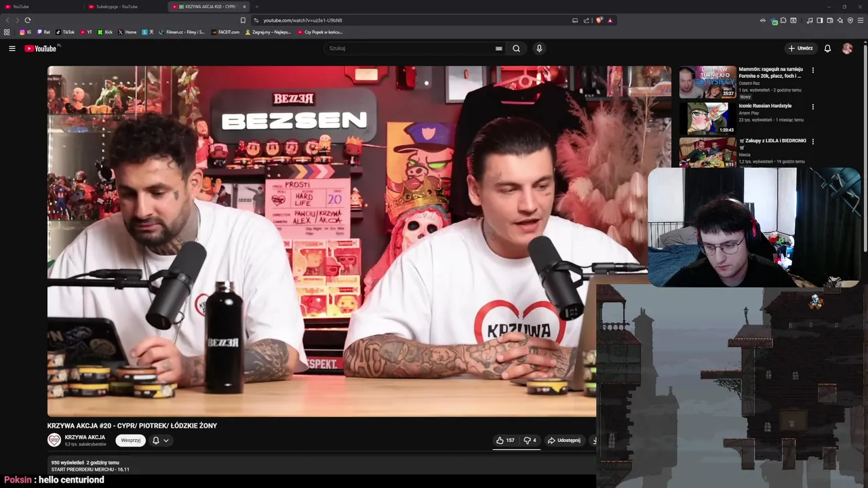
Task: Click the Wesprzyj button
Action: pos(131,440)
